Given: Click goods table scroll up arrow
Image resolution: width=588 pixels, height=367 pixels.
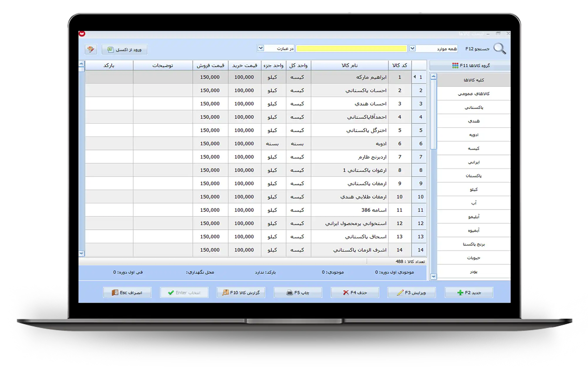Looking at the screenshot, I should (81, 64).
